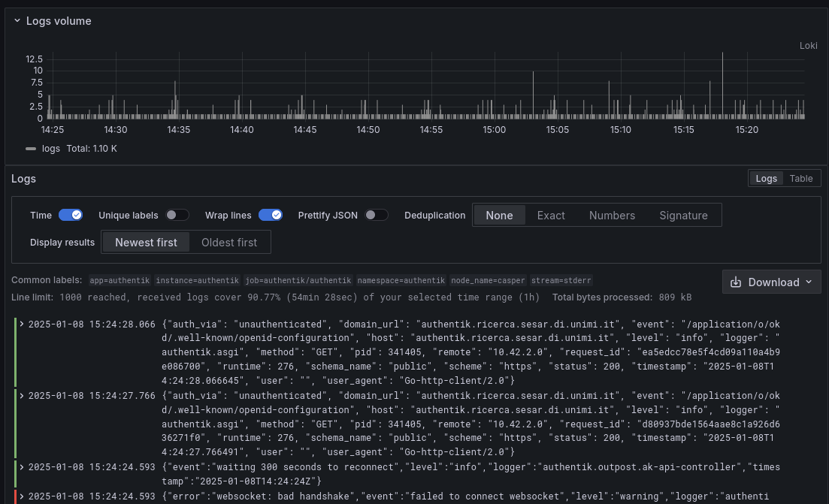Sort results by Oldest first
The image size is (829, 504).
(x=229, y=243)
